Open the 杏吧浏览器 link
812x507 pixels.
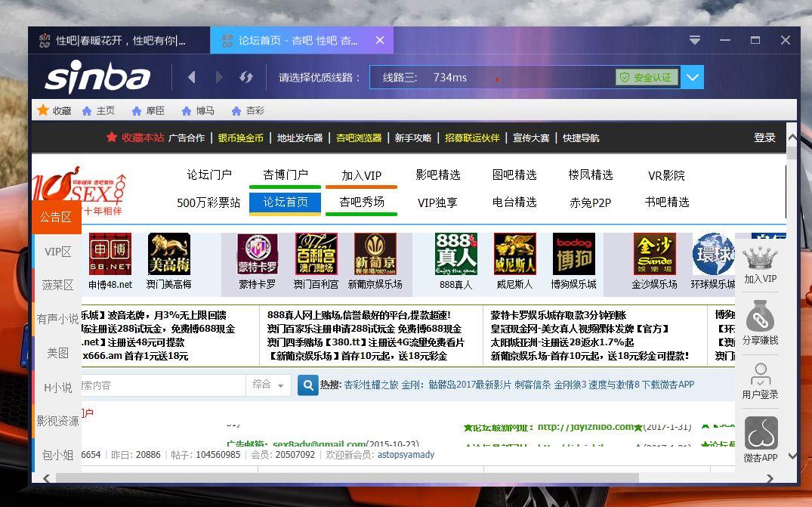pos(358,138)
